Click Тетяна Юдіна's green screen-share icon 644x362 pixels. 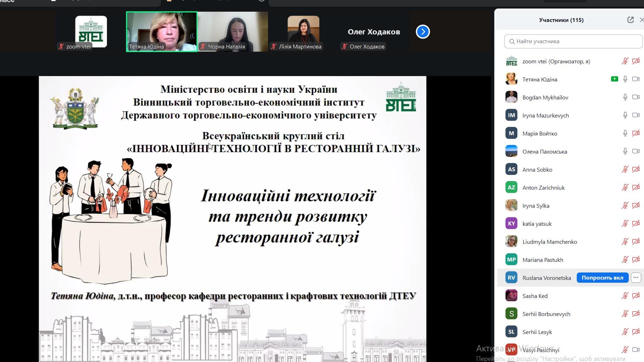614,79
